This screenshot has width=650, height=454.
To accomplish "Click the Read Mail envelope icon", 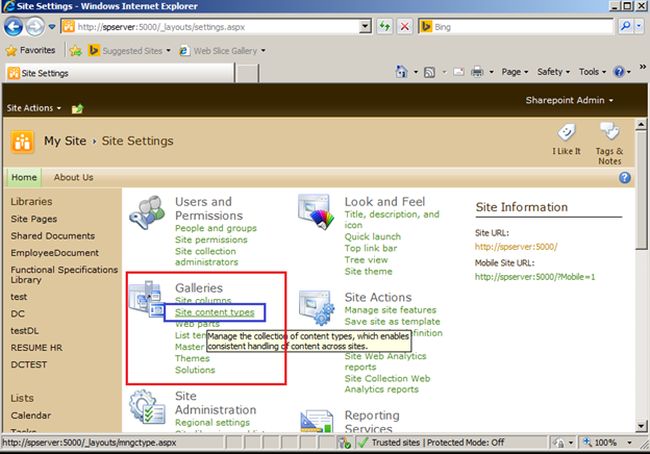I will (x=458, y=72).
